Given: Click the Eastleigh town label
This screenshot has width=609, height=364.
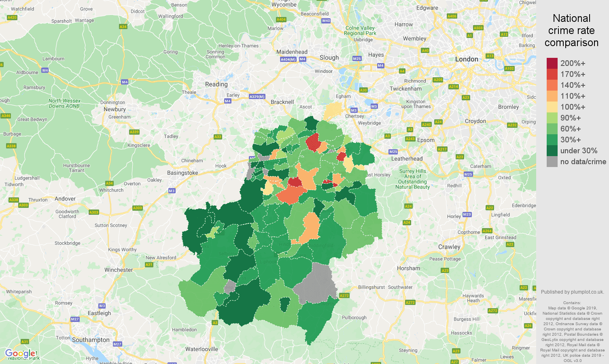Looking at the screenshot, I should [99, 313].
